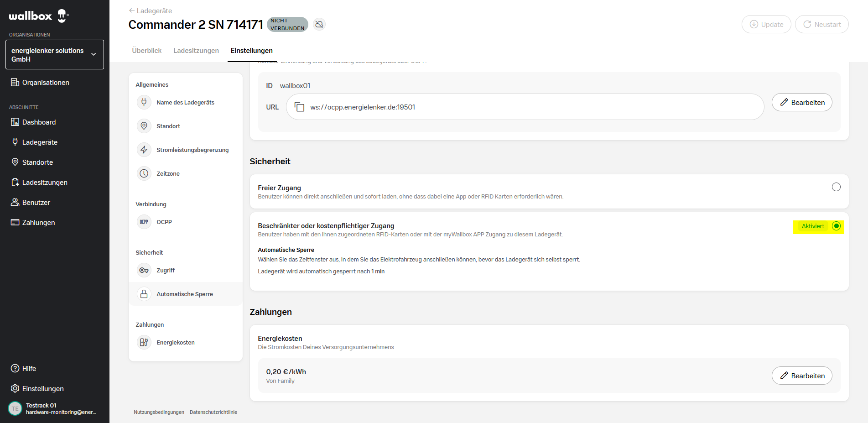Edit the Energiekosten with Bearbeiten
This screenshot has height=423, width=868.
point(802,376)
